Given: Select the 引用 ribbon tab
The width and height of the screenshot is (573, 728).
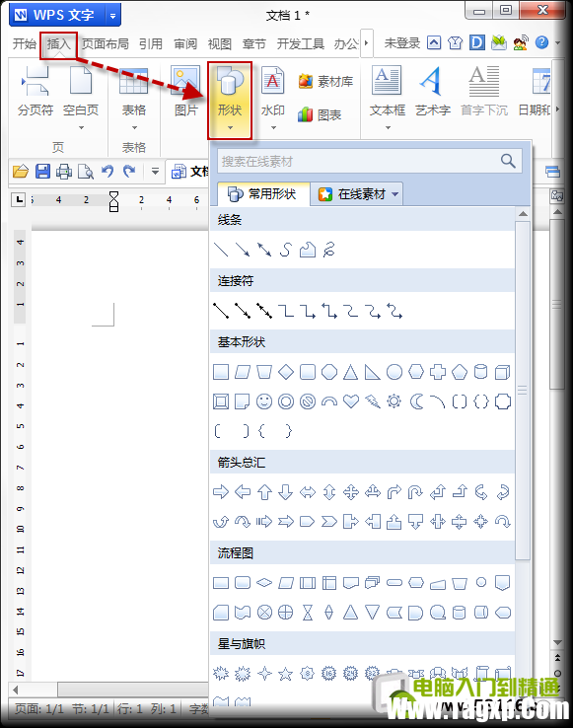Looking at the screenshot, I should pos(151,44).
